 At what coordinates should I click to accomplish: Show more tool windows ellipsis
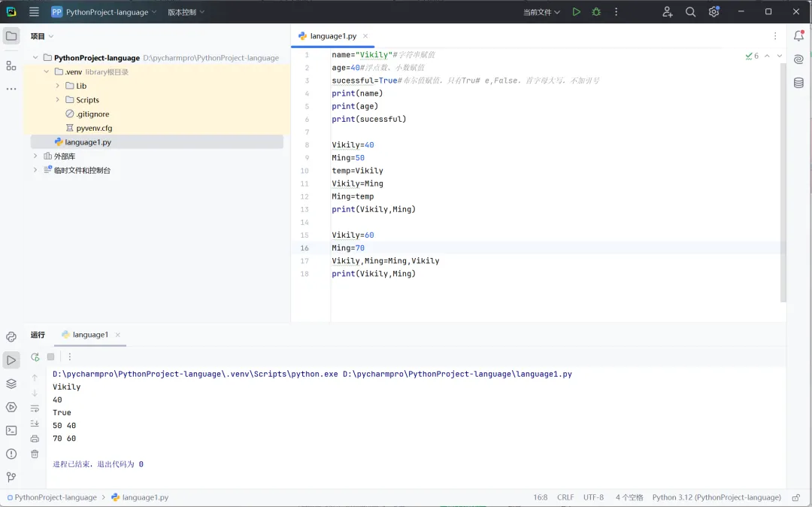click(x=11, y=89)
